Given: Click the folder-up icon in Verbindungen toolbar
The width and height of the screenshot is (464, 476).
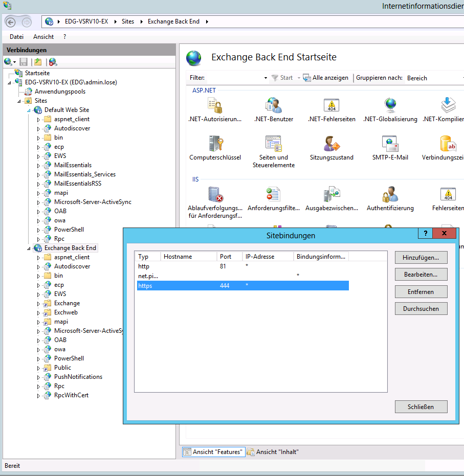Looking at the screenshot, I should point(38,62).
